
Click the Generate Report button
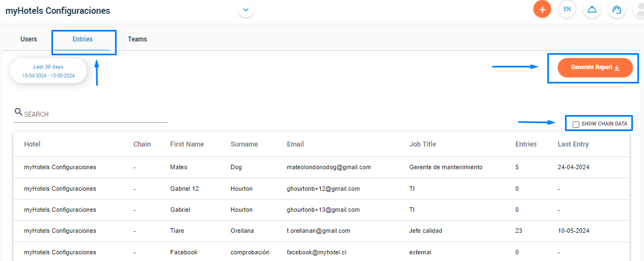click(595, 67)
